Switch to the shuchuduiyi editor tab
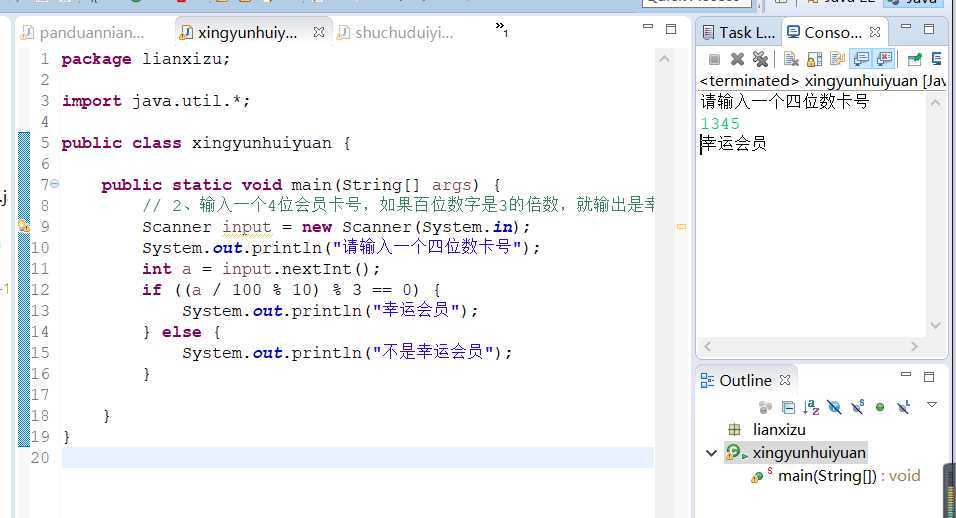 click(396, 32)
